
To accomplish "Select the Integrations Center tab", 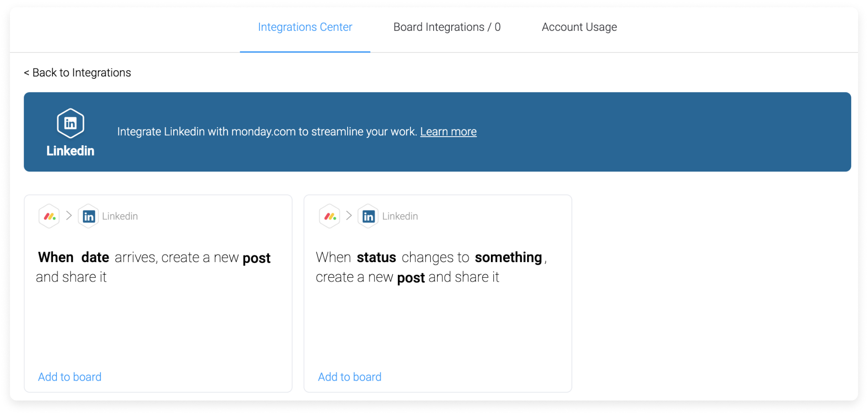I will pos(305,27).
